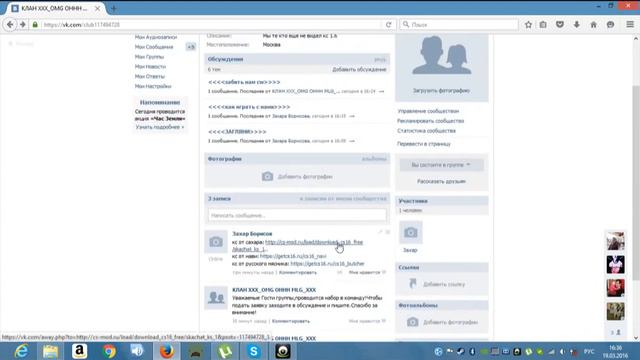640x360 pixels.
Task: Click Перевести в страницу
Action: click(424, 144)
